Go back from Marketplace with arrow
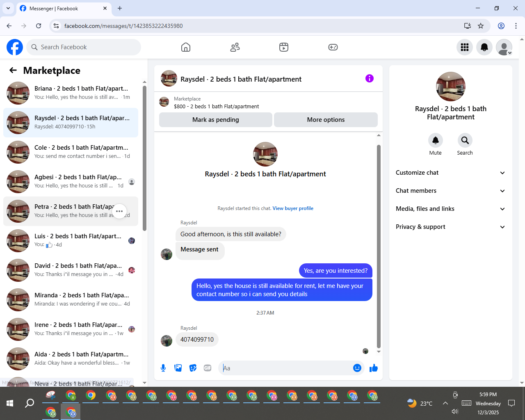This screenshot has height=420, width=525. pyautogui.click(x=13, y=71)
